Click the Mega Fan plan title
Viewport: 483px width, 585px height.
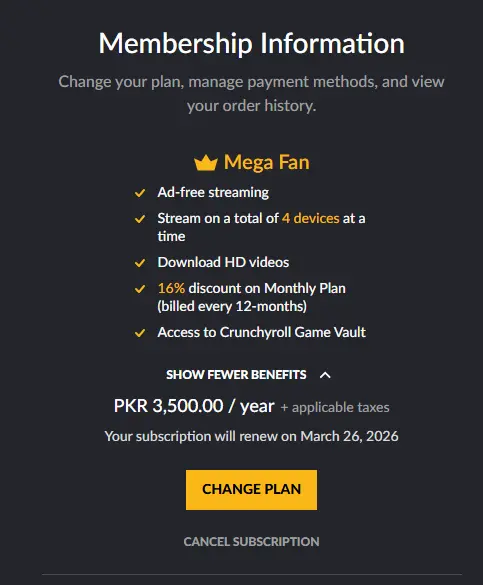tap(267, 163)
